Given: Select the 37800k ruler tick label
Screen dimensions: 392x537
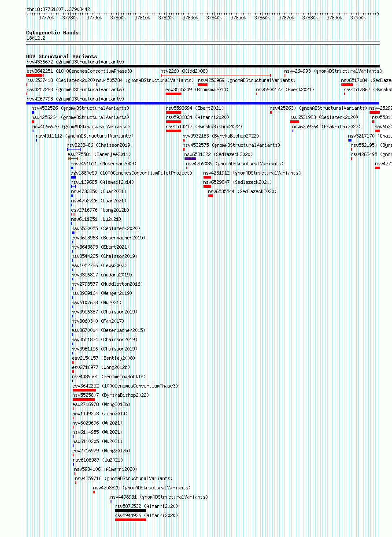Looking at the screenshot, I should [x=118, y=18].
